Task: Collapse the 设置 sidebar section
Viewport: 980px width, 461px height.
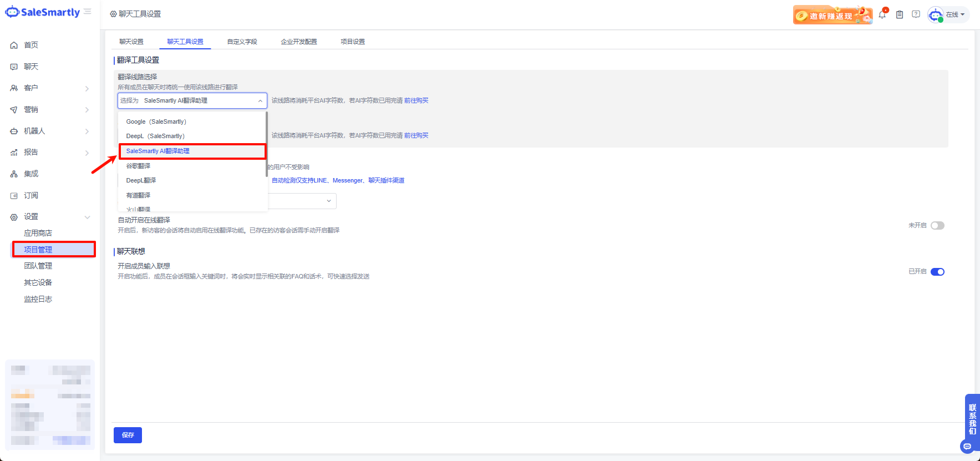Action: pyautogui.click(x=87, y=217)
